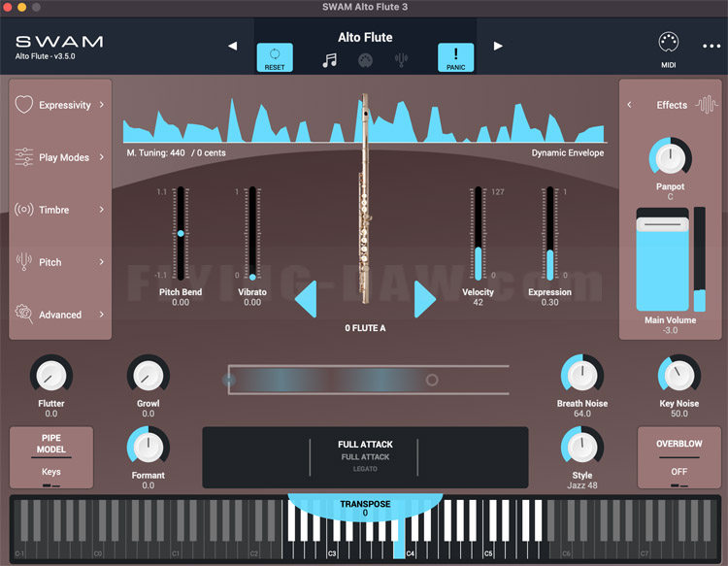Open the Play Modes menu label
Viewport: 728px width, 566px height.
64,157
